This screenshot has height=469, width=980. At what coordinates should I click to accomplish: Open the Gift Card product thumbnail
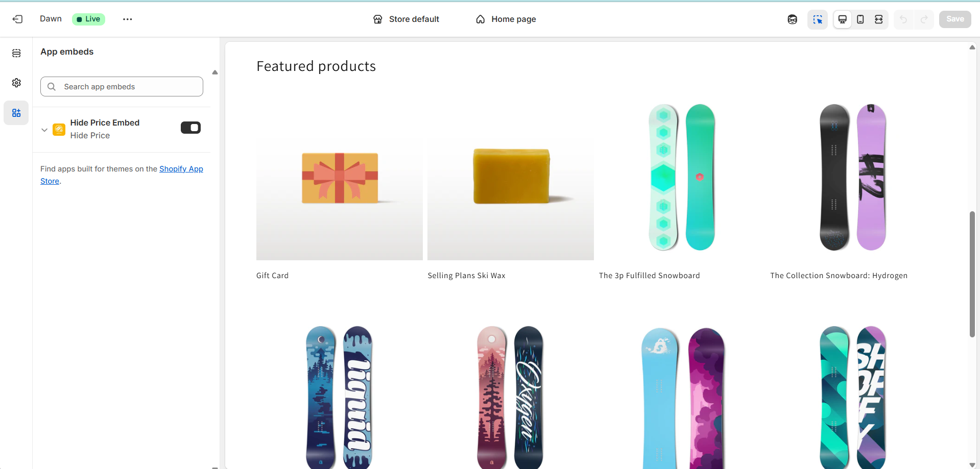point(340,179)
